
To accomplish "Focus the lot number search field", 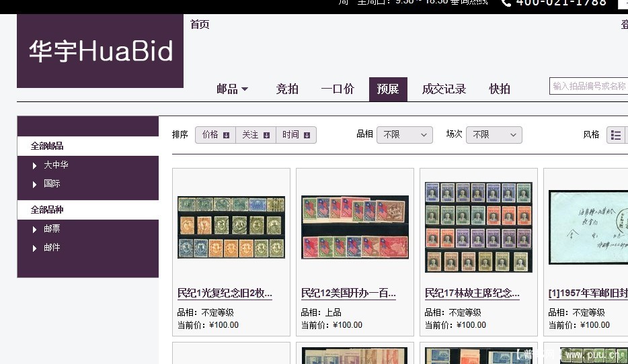I will pyautogui.click(x=588, y=87).
